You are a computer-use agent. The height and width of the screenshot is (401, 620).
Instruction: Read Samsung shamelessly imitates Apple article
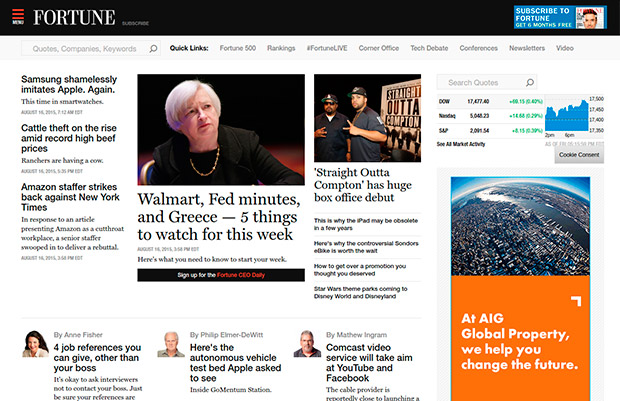point(69,84)
